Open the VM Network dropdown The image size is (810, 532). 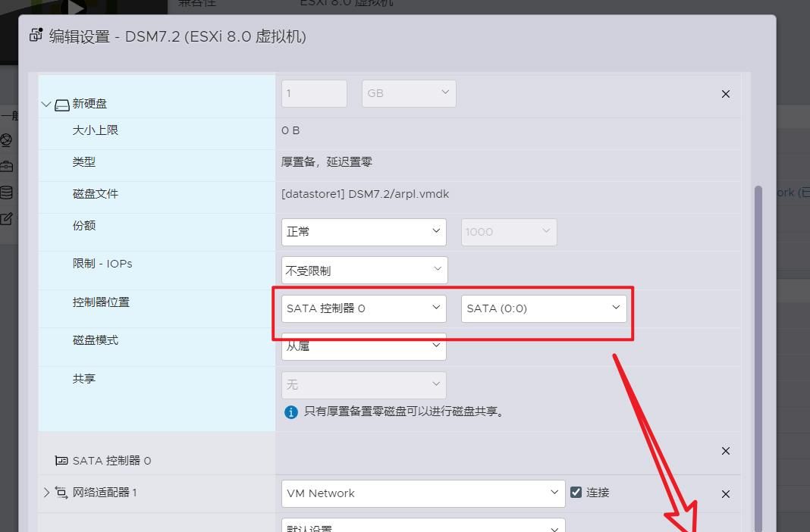coord(422,493)
